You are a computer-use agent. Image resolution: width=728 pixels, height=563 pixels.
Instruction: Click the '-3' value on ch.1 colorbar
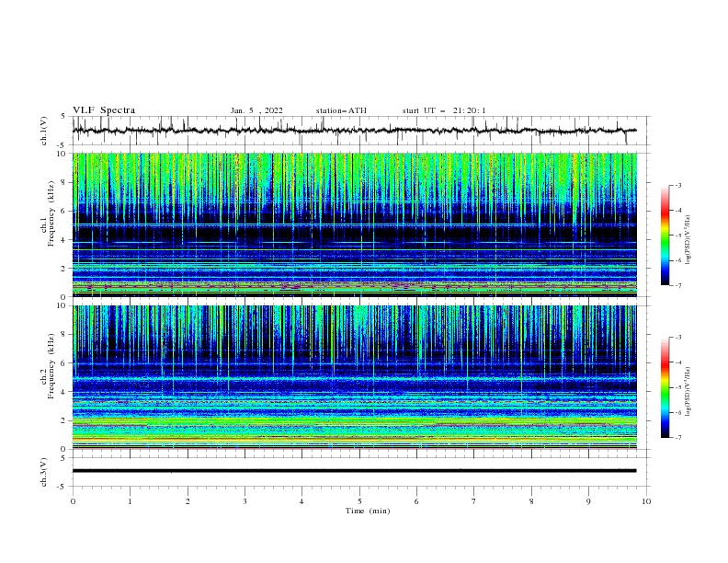click(x=677, y=185)
